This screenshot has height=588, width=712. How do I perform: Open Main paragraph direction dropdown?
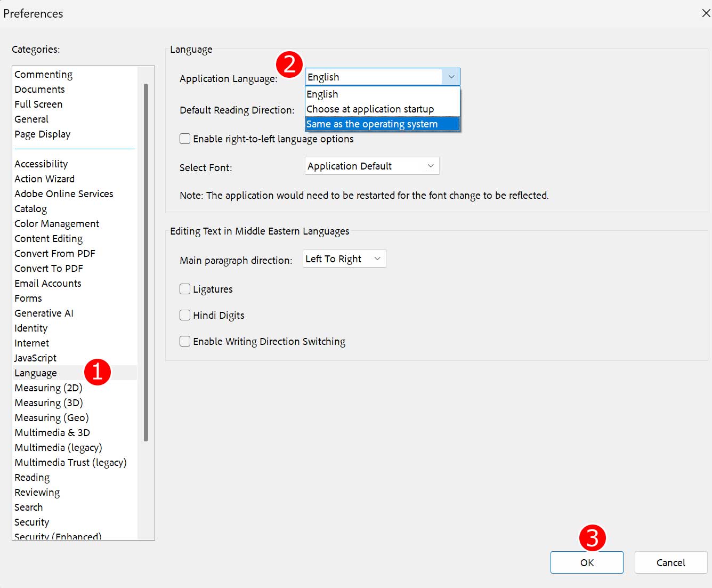tap(344, 259)
